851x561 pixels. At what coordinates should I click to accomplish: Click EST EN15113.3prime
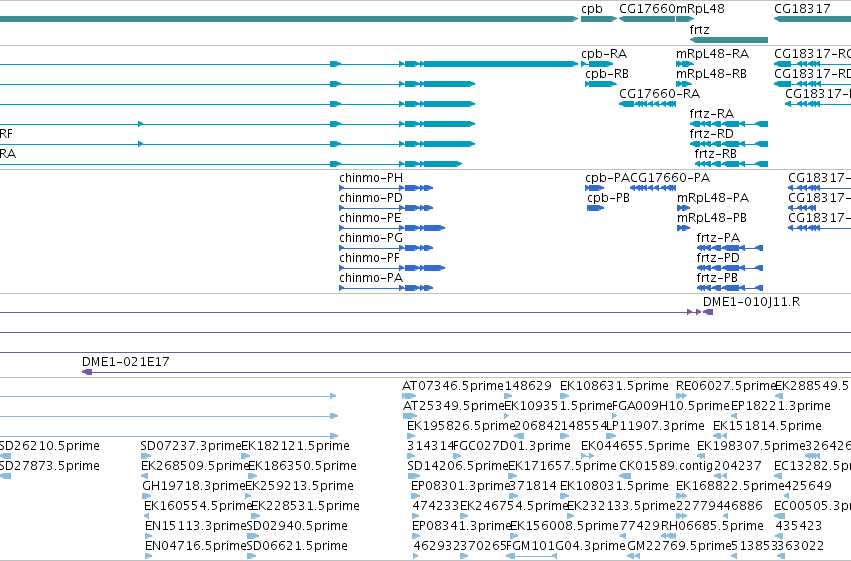click(x=149, y=536)
